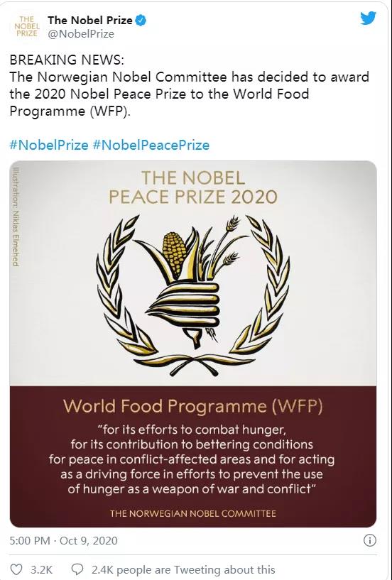Click 'THE NOBEL PEACE PRIZE 2020' image title
The height and width of the screenshot is (580, 392).
(193, 187)
